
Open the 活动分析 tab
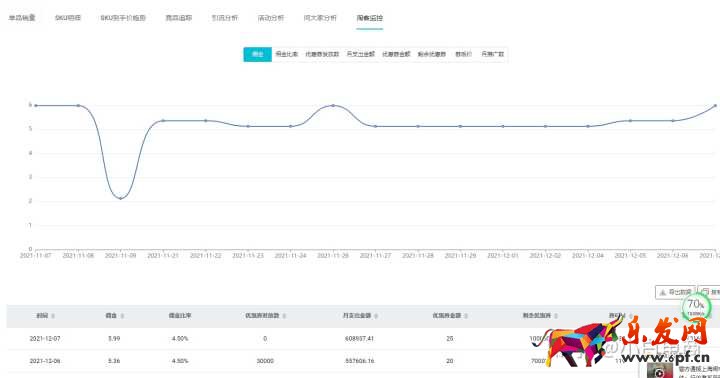(x=270, y=18)
